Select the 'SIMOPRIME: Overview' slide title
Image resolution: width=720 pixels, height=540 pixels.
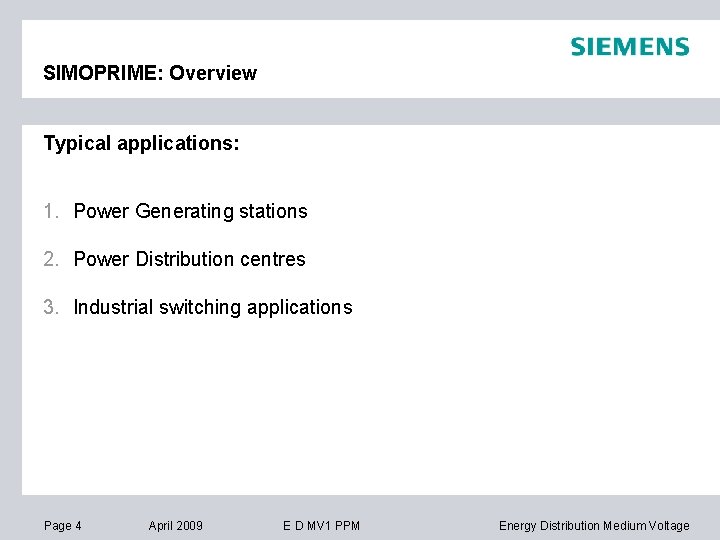(x=150, y=73)
